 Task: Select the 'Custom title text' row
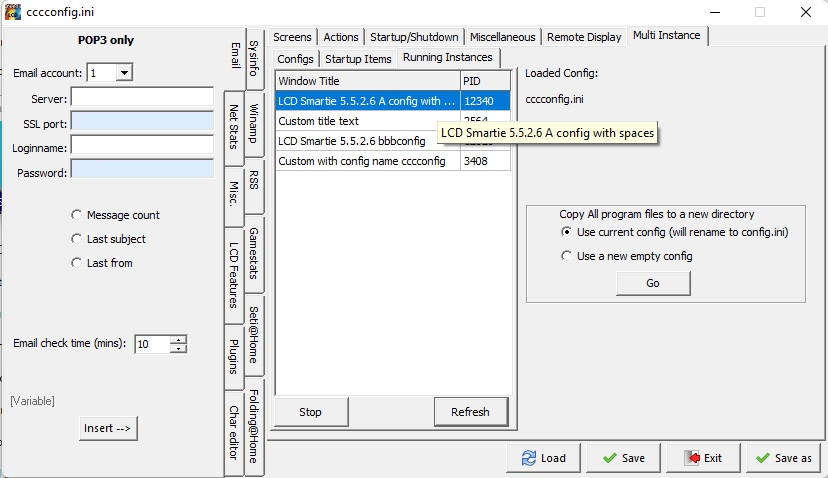(x=368, y=121)
